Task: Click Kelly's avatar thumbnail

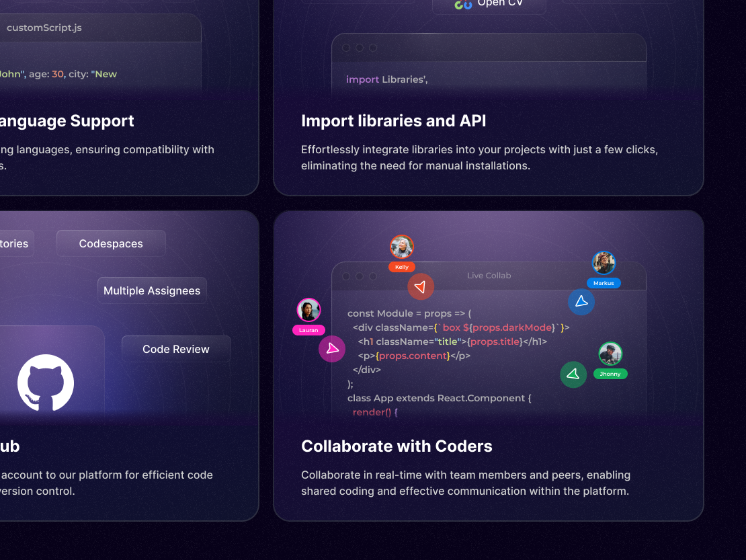Action: (x=401, y=247)
